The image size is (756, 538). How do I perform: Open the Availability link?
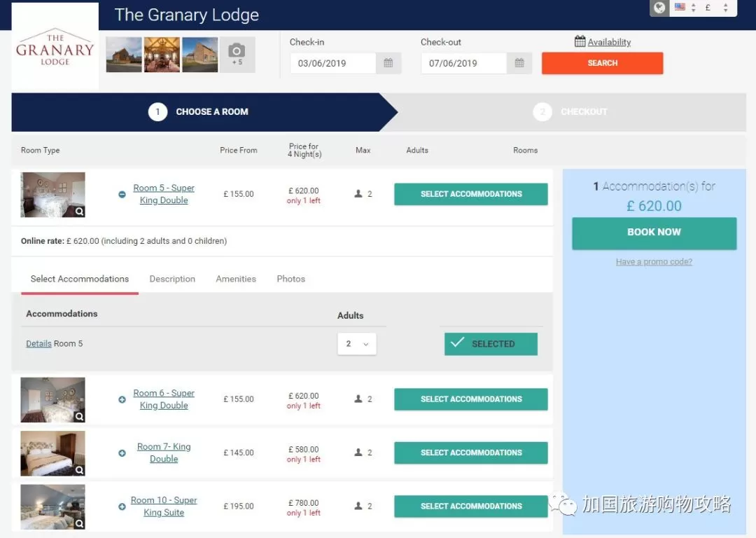click(x=609, y=42)
